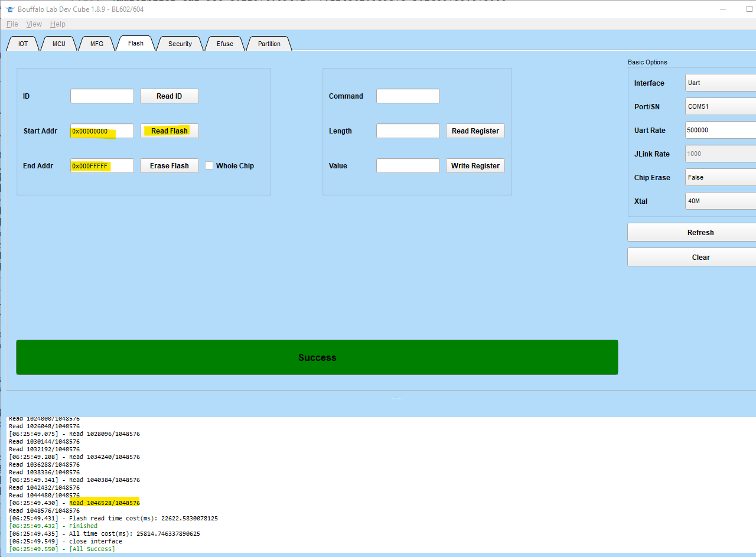Click the JLink Rate field
Viewport: 756px width, 557px height.
click(x=721, y=154)
